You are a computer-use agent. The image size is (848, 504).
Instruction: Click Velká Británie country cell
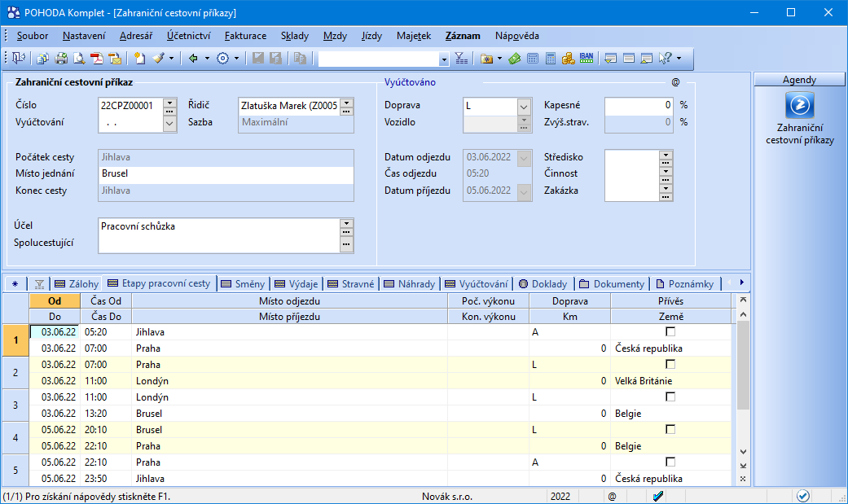click(x=670, y=381)
